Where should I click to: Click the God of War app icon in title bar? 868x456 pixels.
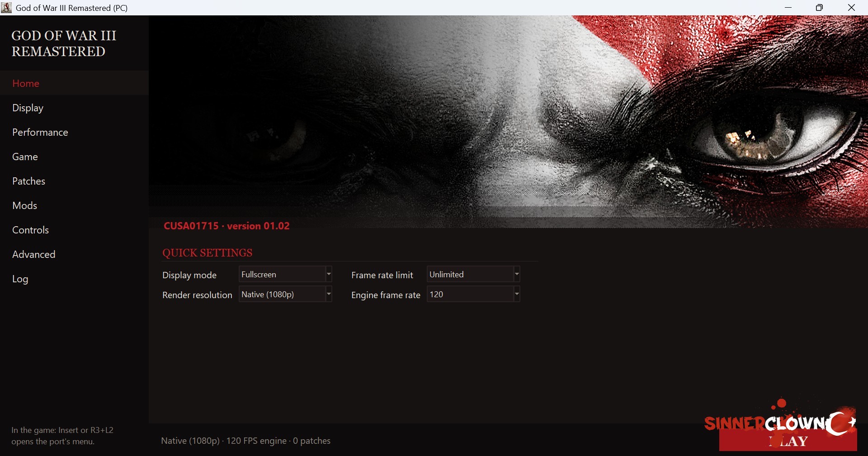click(6, 8)
